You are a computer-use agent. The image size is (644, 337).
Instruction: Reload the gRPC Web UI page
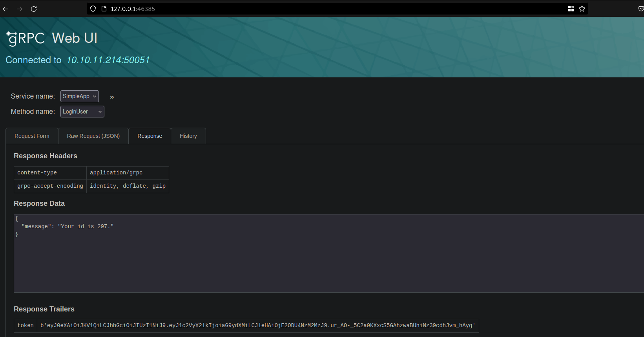(34, 9)
